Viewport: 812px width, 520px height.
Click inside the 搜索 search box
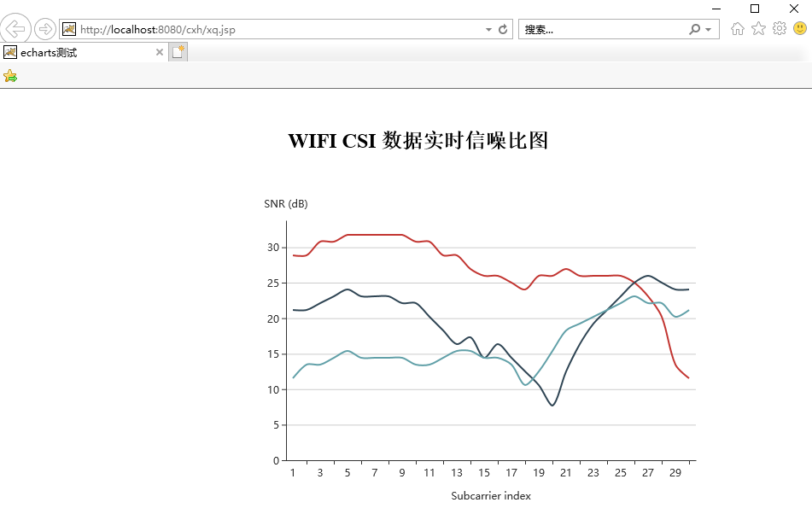coord(598,28)
